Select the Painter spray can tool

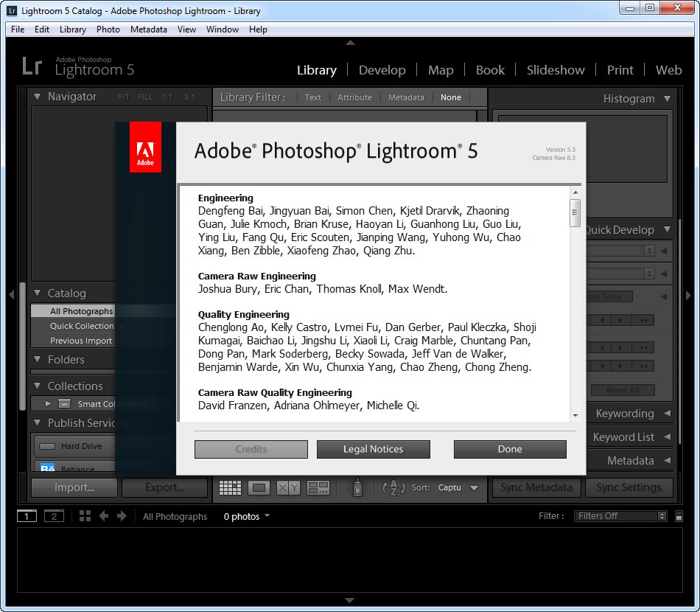click(x=357, y=487)
